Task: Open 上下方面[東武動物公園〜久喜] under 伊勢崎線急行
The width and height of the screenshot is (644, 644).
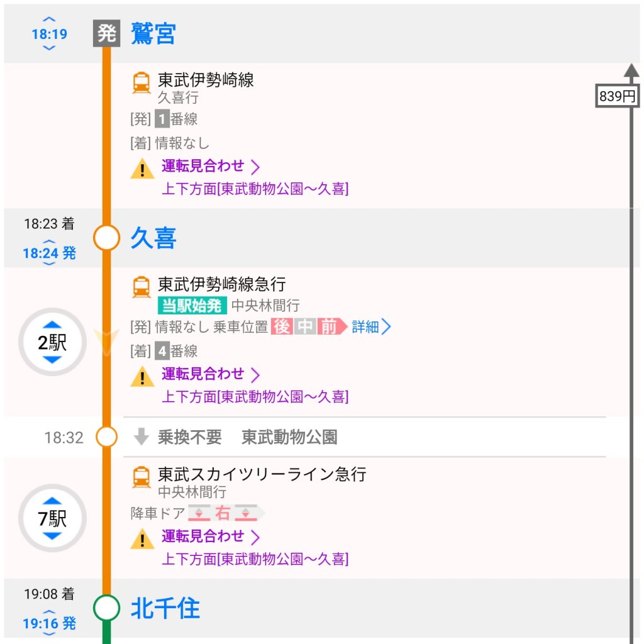Action: pyautogui.click(x=255, y=396)
